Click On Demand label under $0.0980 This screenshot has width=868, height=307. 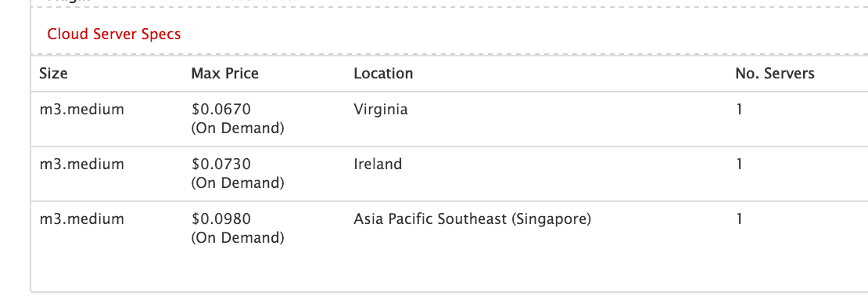point(238,238)
